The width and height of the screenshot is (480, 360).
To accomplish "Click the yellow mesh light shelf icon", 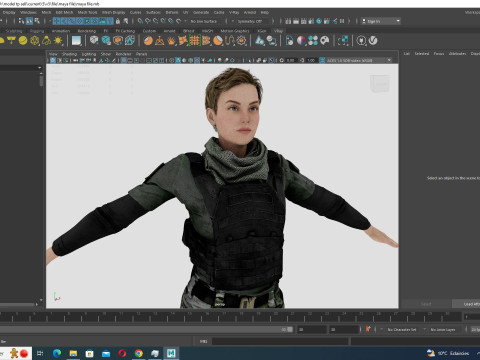I will pos(35,41).
